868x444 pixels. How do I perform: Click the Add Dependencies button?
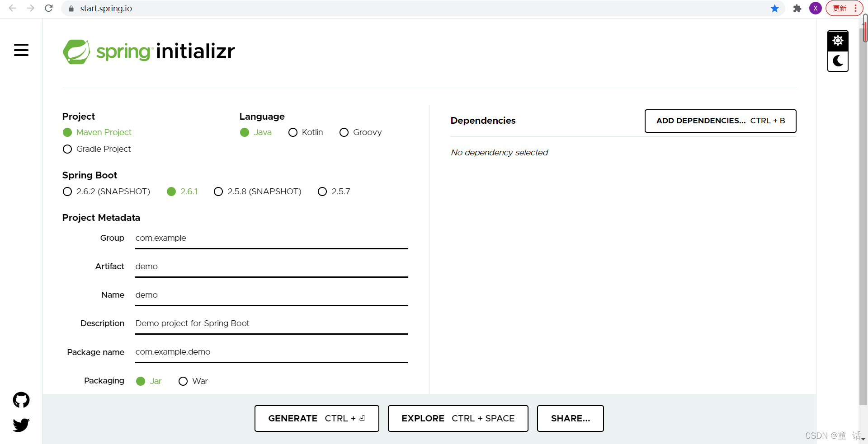tap(721, 121)
